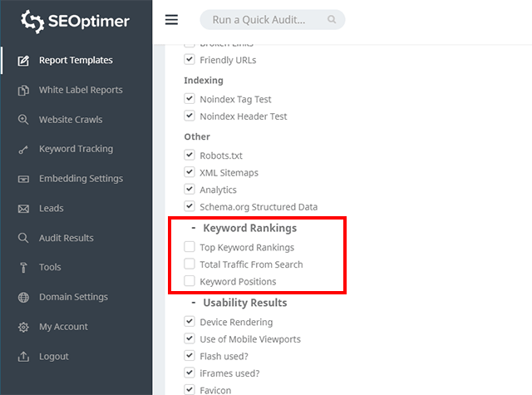Click the White Label Reports icon
Viewport: 532px width, 395px height.
point(23,90)
